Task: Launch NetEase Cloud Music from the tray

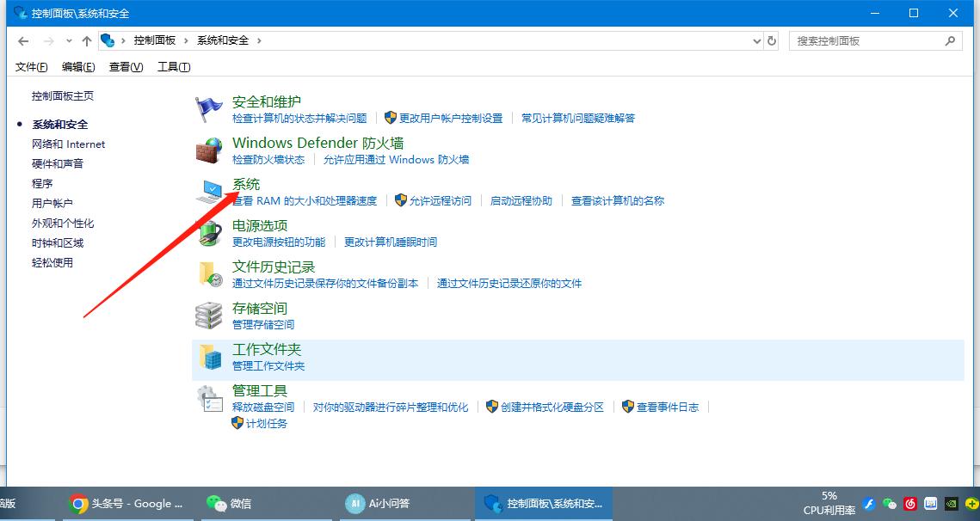Action: 911,503
